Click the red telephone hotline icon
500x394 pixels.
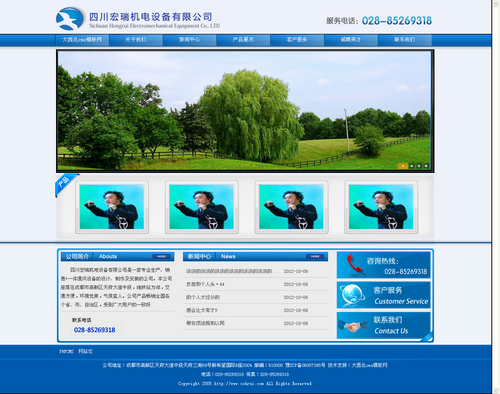point(354,265)
